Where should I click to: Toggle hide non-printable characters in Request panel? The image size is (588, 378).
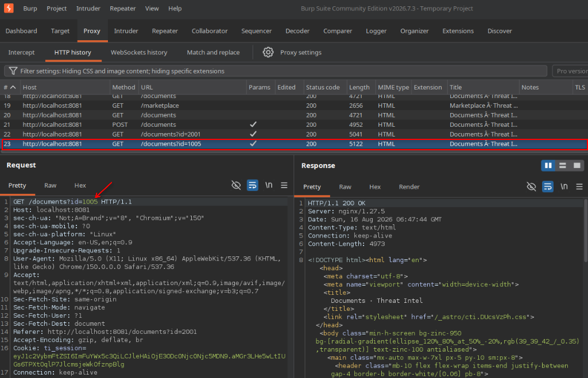point(236,185)
